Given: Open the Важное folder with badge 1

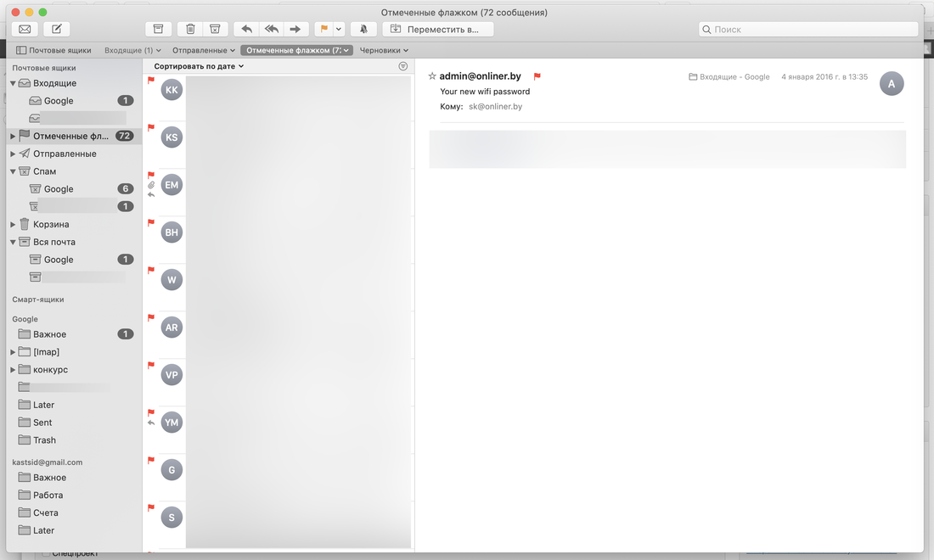Looking at the screenshot, I should 74,333.
